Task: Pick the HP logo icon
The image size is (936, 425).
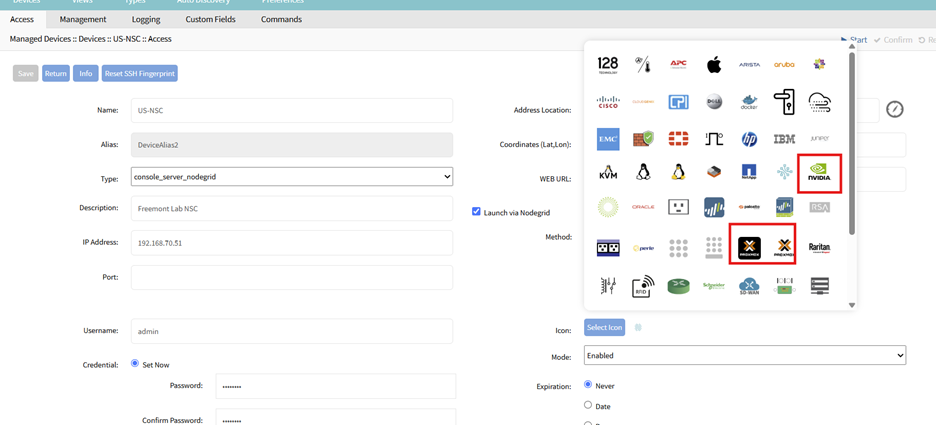Action: pyautogui.click(x=749, y=139)
